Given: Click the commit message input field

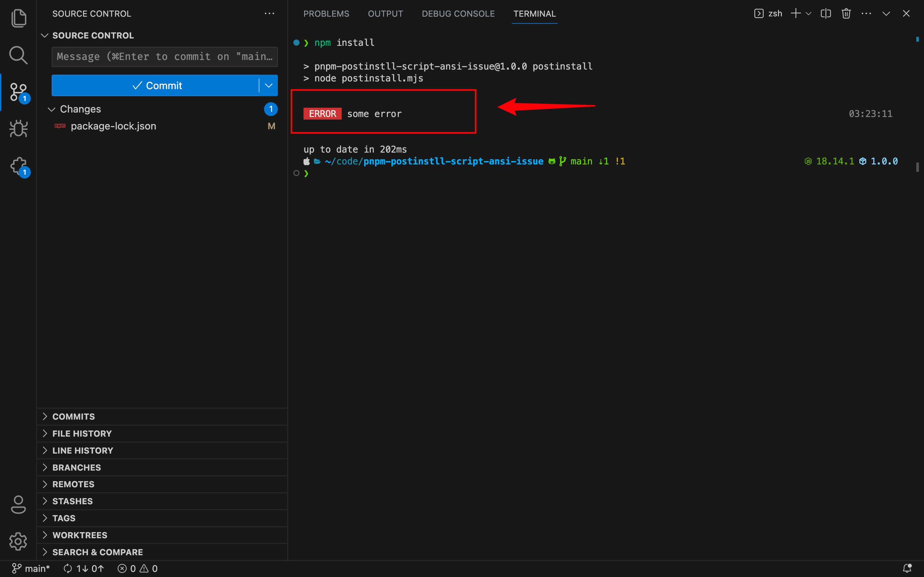Looking at the screenshot, I should point(164,57).
